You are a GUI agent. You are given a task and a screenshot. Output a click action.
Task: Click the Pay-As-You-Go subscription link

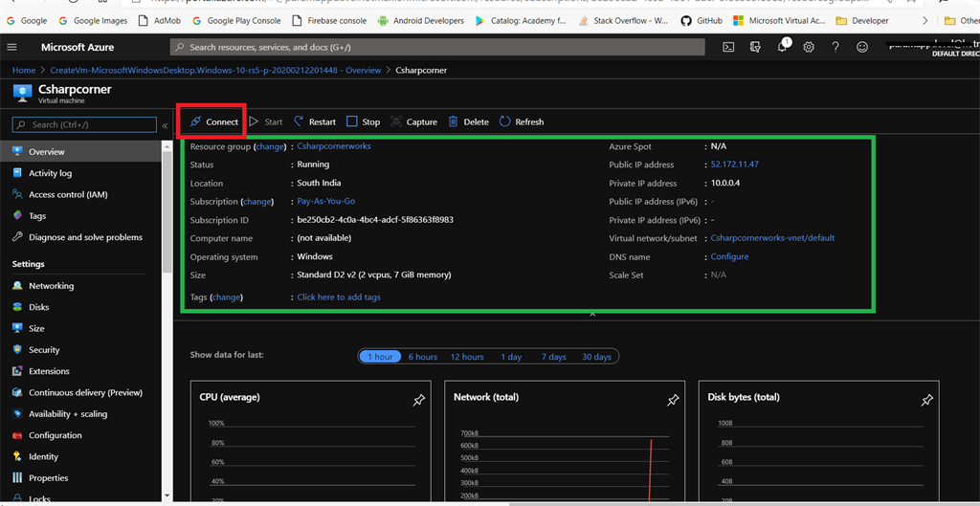pyautogui.click(x=326, y=201)
